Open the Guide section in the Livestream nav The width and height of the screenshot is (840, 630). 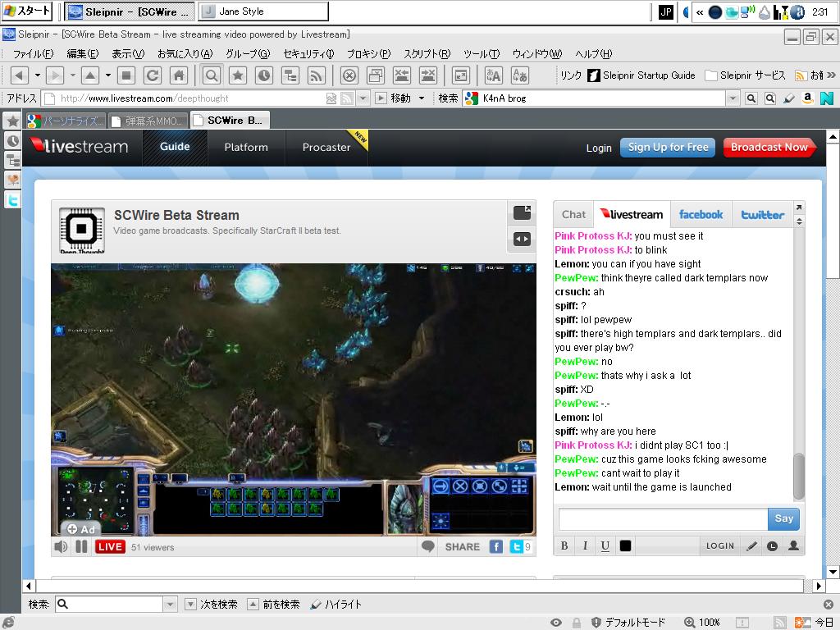click(175, 148)
